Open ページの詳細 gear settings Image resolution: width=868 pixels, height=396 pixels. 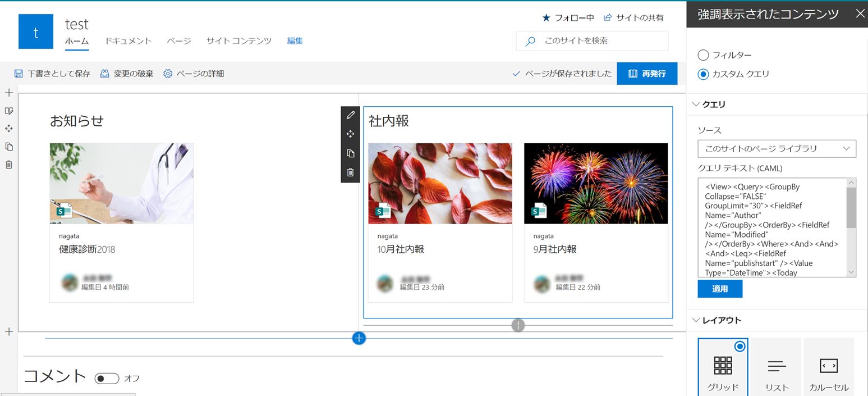click(194, 74)
